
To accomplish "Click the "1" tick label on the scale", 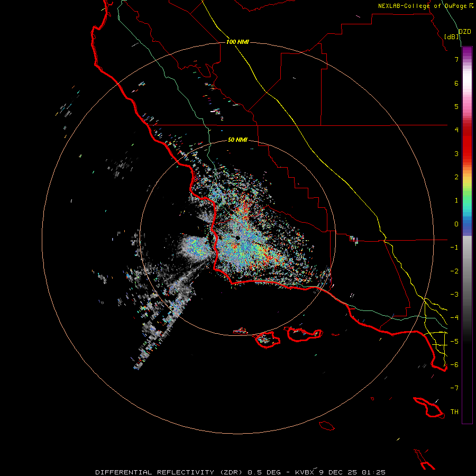I will pyautogui.click(x=456, y=200).
